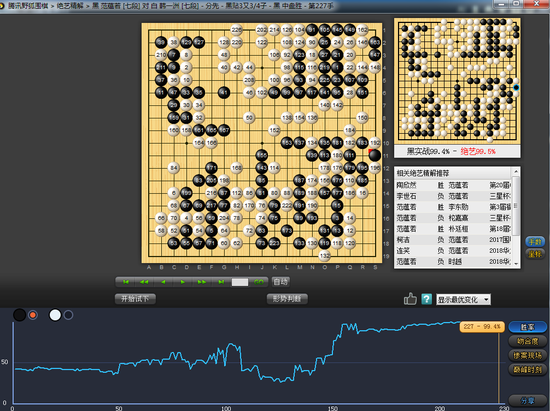This screenshot has width=550, height=411.
Task: Jump to the last move
Action: click(221, 282)
